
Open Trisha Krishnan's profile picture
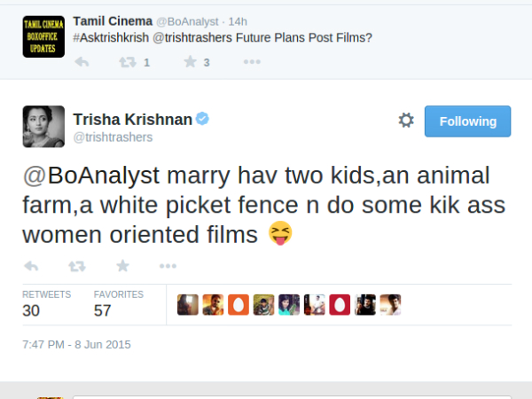[43, 127]
